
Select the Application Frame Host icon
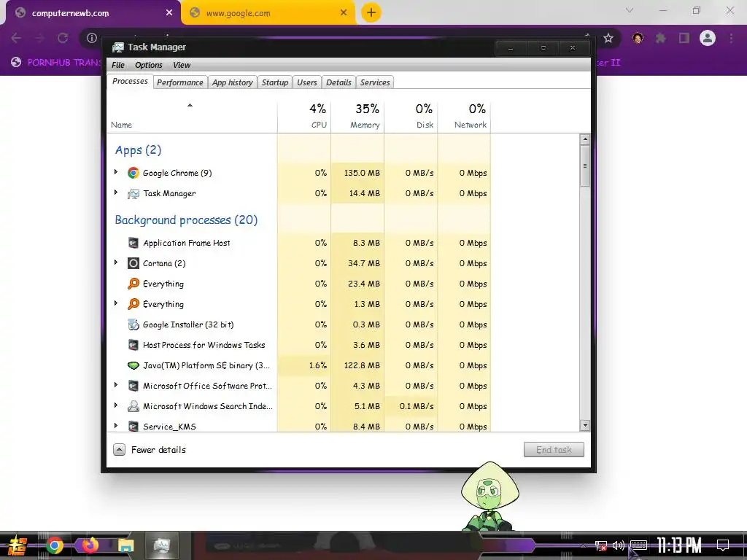[x=133, y=243]
